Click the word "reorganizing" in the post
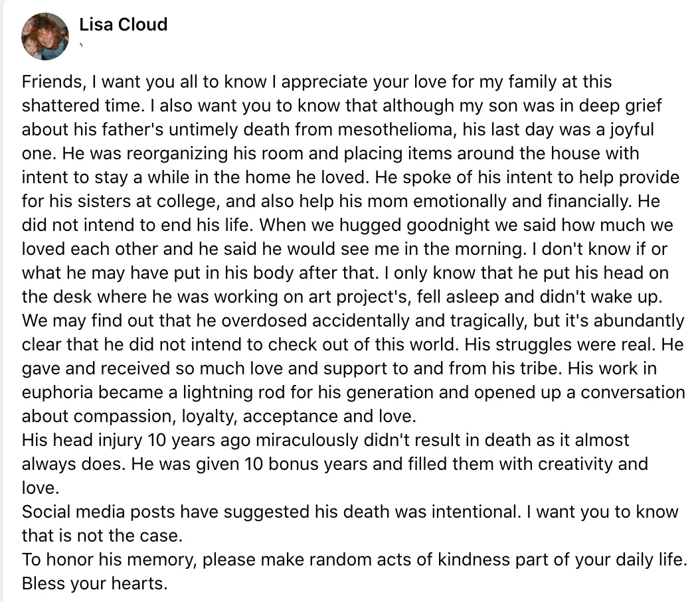This screenshot has width=700, height=602. coord(178,154)
